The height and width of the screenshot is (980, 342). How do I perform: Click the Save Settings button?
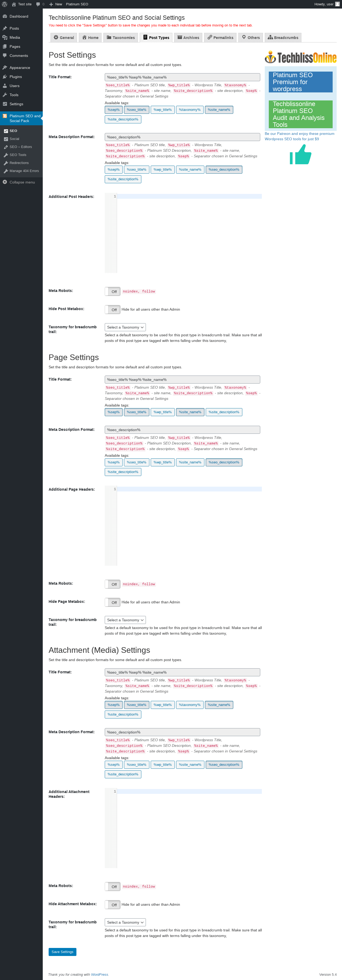click(63, 952)
